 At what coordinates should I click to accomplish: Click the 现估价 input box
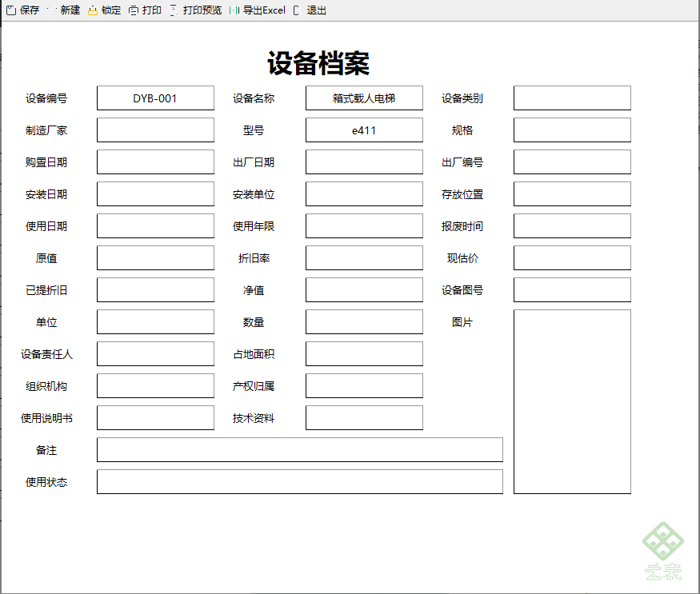572,258
